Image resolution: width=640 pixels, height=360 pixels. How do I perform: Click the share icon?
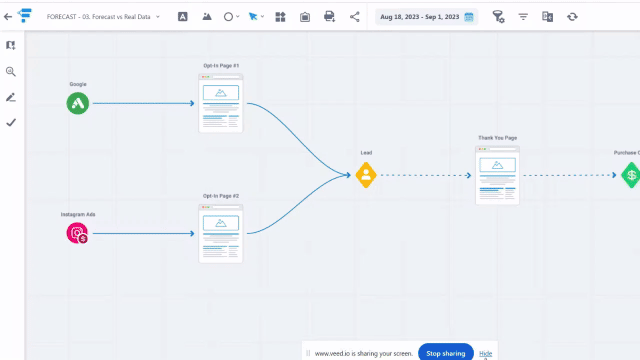[355, 17]
